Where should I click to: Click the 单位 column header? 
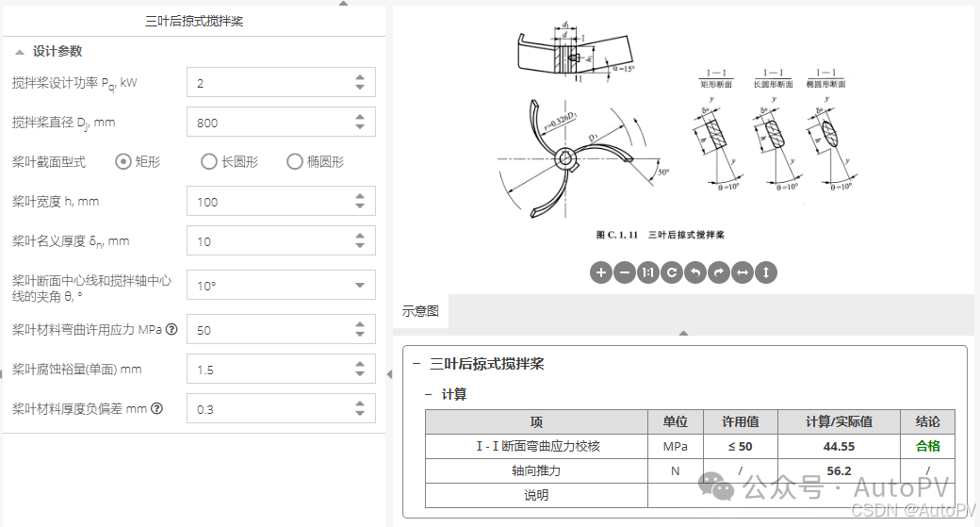(x=676, y=422)
